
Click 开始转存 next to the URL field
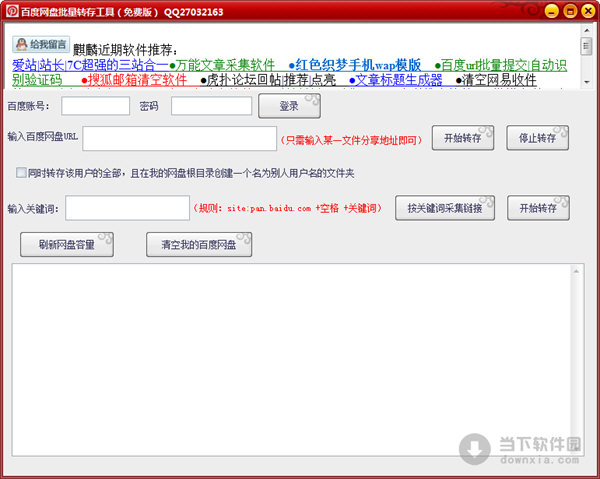tap(463, 138)
